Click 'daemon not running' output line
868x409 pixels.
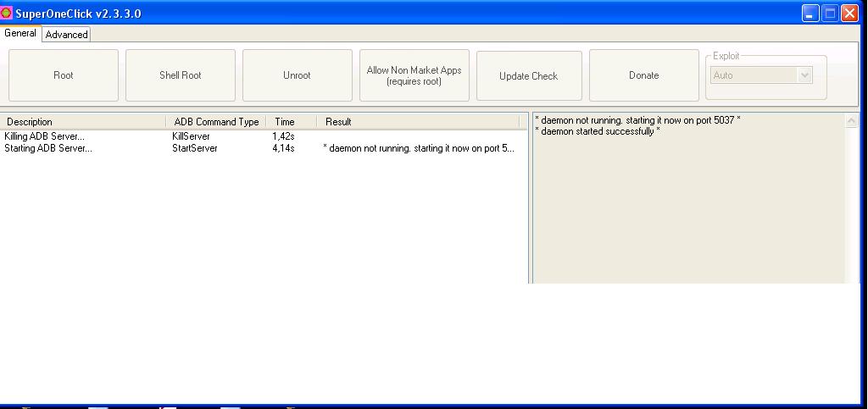pos(637,120)
